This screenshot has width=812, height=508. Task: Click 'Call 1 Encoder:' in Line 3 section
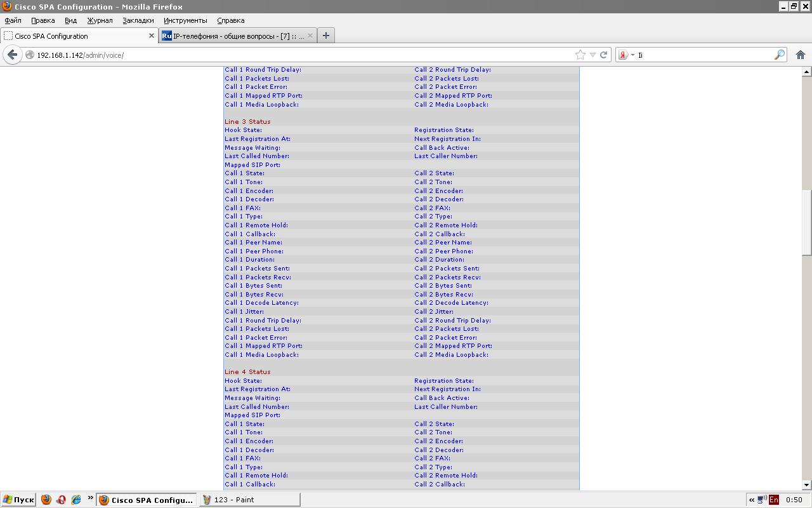point(249,190)
